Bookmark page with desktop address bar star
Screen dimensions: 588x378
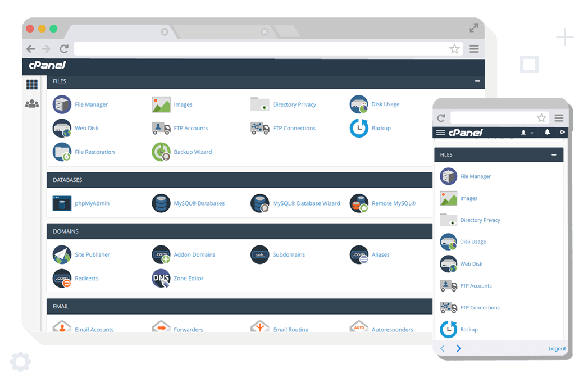(x=454, y=49)
